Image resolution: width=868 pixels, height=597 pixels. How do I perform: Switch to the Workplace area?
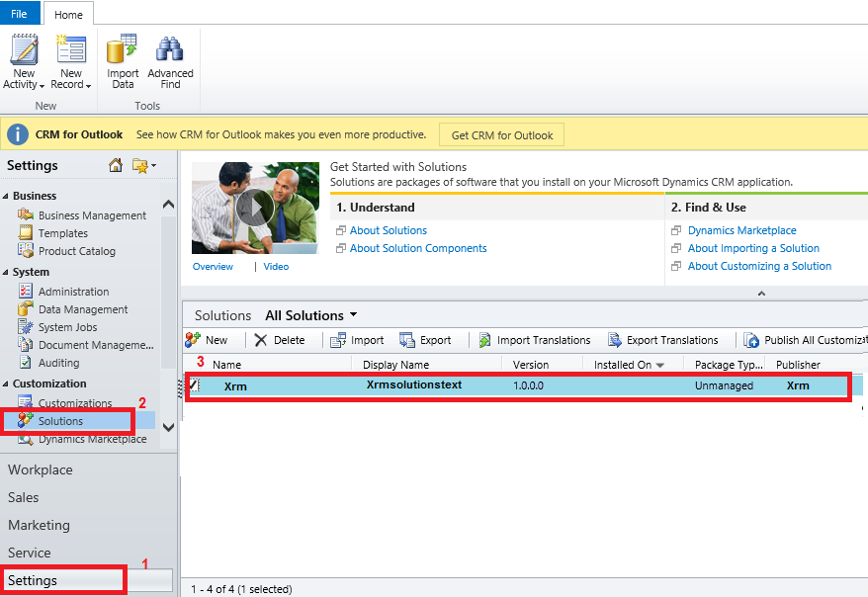41,469
